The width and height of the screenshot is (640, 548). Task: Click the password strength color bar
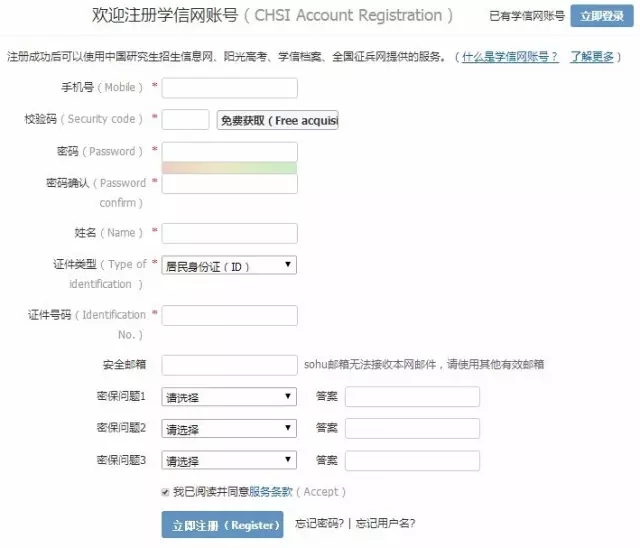pos(229,167)
